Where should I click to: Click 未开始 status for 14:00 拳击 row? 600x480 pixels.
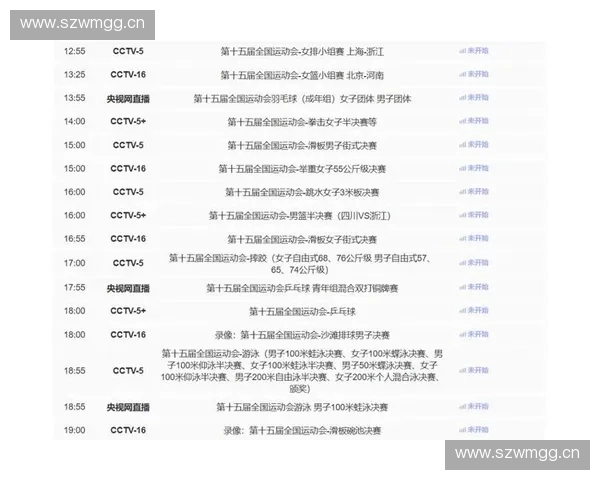tap(474, 121)
